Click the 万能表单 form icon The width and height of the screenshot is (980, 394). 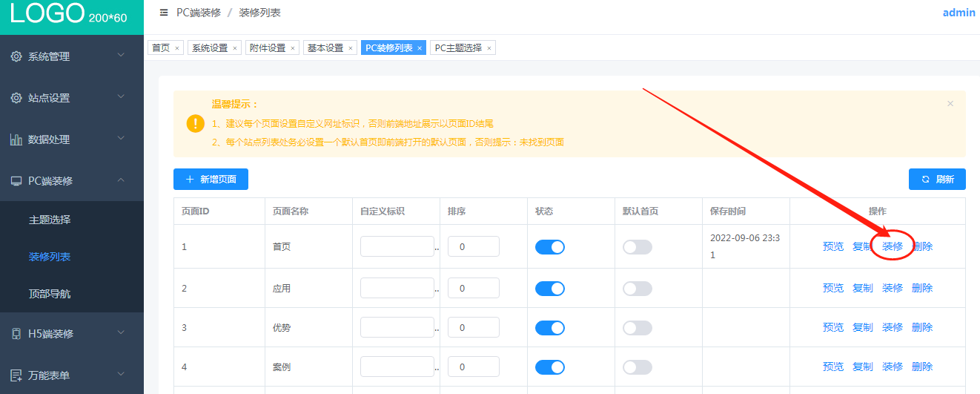click(16, 375)
